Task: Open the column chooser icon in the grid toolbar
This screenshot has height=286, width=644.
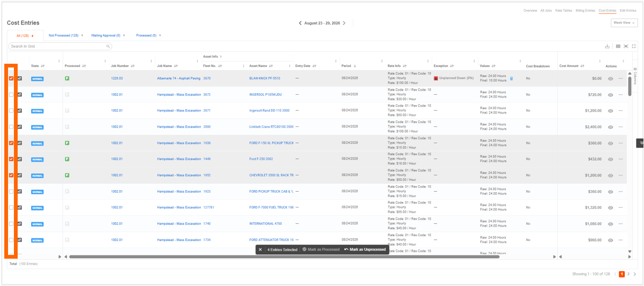Action: pyautogui.click(x=618, y=47)
